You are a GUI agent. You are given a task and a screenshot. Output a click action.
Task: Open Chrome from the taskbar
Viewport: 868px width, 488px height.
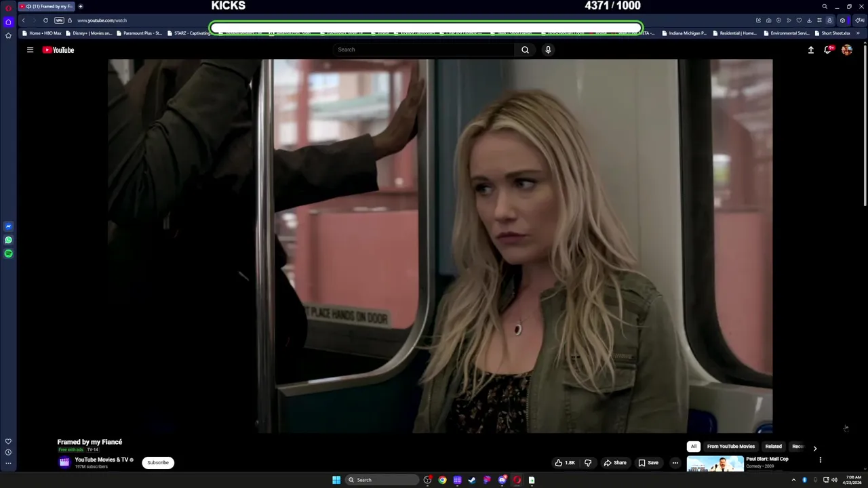(442, 480)
